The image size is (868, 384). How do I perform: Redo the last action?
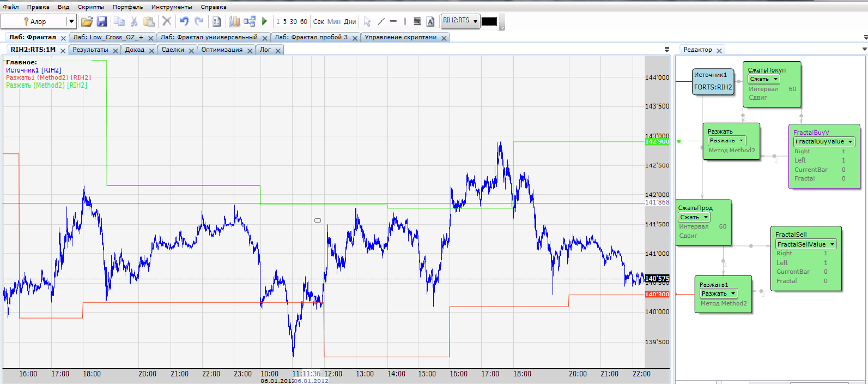point(199,21)
